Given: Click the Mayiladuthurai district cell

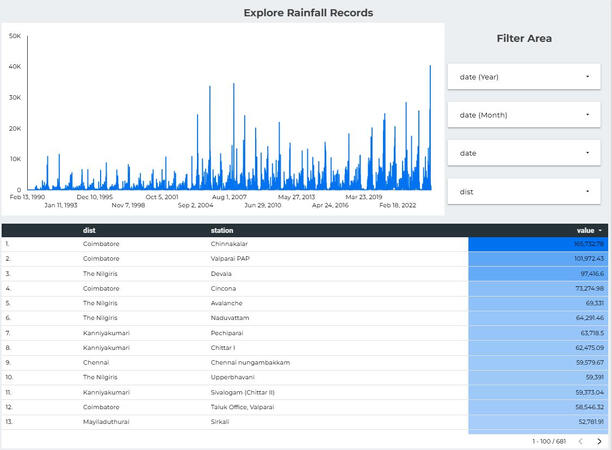Looking at the screenshot, I should [x=110, y=422].
